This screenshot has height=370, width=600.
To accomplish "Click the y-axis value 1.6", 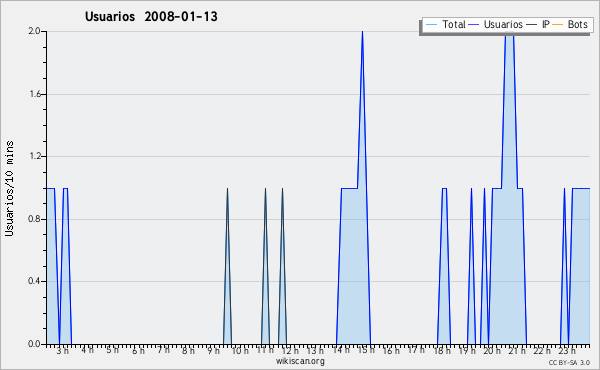I will coord(34,94).
